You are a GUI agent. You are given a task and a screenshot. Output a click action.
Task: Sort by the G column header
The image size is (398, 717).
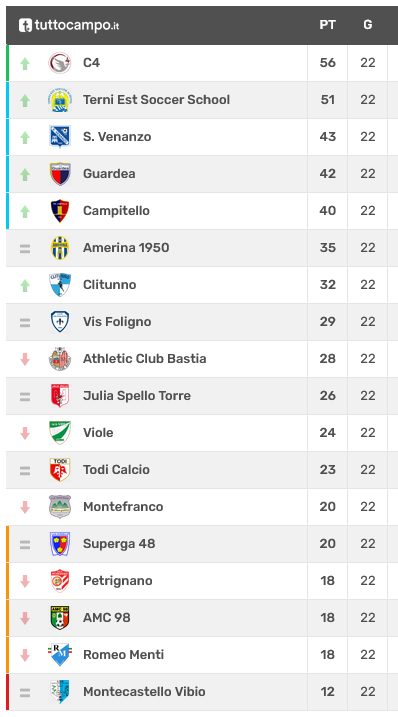click(368, 25)
